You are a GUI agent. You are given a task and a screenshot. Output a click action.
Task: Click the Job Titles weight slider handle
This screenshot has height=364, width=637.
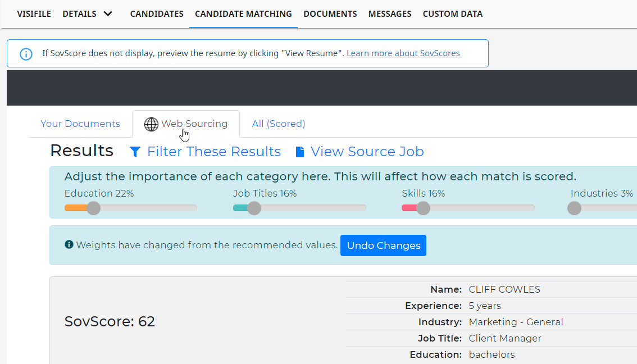254,208
